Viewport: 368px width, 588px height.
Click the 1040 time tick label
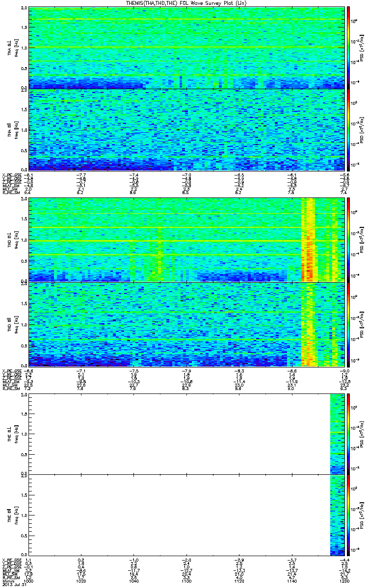(134, 581)
